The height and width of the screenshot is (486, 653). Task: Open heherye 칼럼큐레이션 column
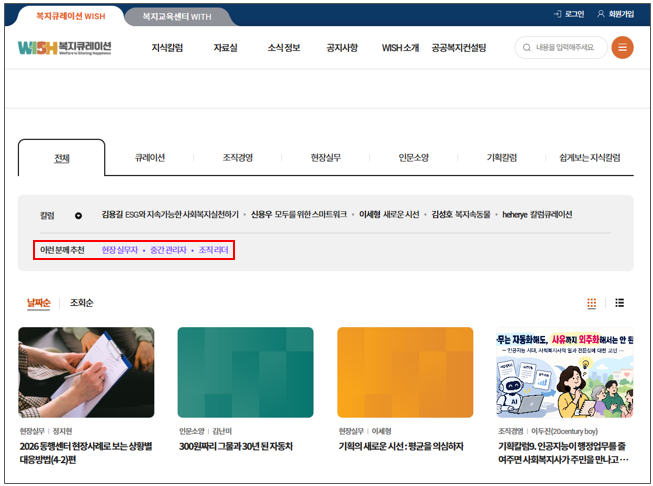click(x=537, y=214)
